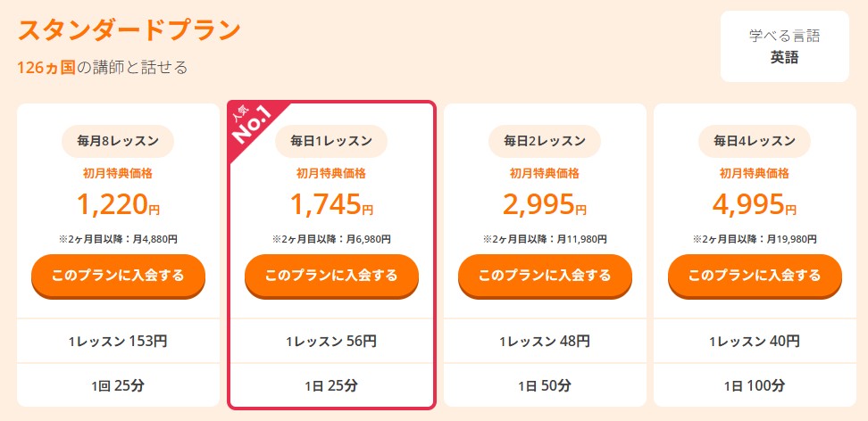
Task: Select the 毎月8レッスン plan label
Action: (x=118, y=141)
